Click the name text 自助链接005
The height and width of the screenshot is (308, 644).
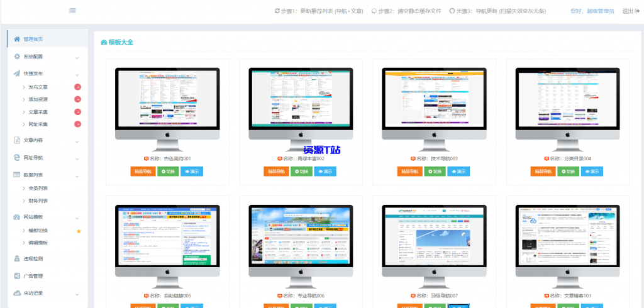[x=177, y=295]
